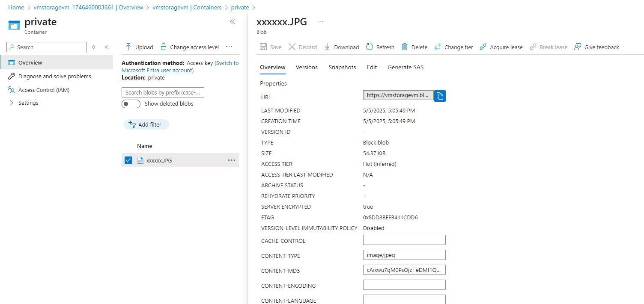Click the Add filter funnel icon
This screenshot has height=304, width=644.
[x=132, y=124]
